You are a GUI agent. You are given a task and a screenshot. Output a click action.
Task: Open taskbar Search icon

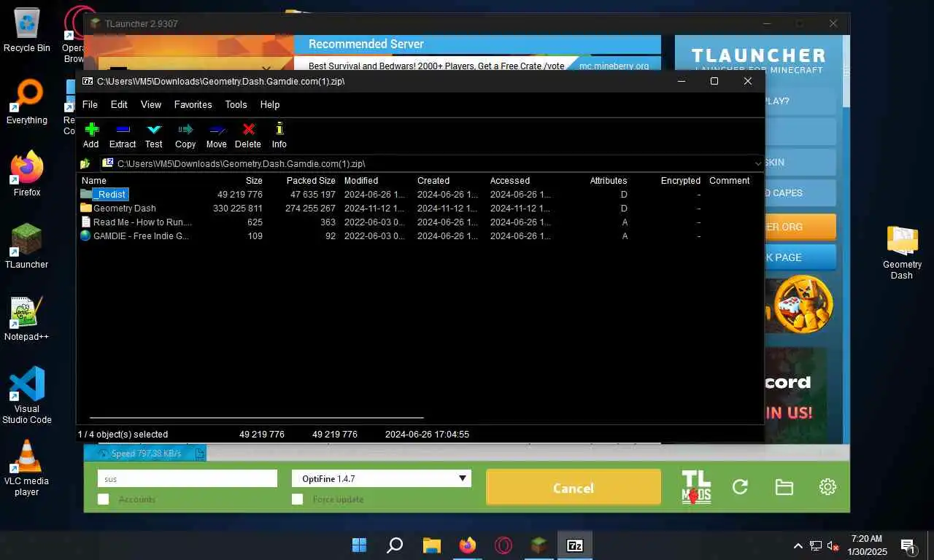pos(395,545)
